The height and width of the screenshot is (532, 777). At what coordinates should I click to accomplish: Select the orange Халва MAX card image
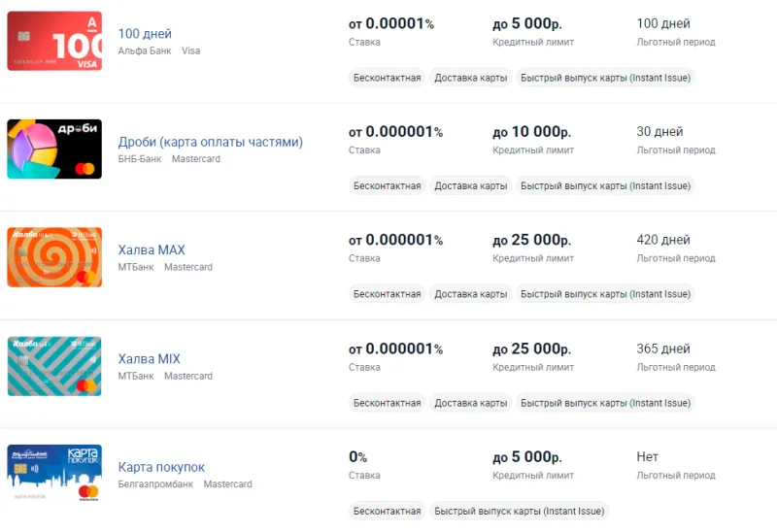(54, 257)
